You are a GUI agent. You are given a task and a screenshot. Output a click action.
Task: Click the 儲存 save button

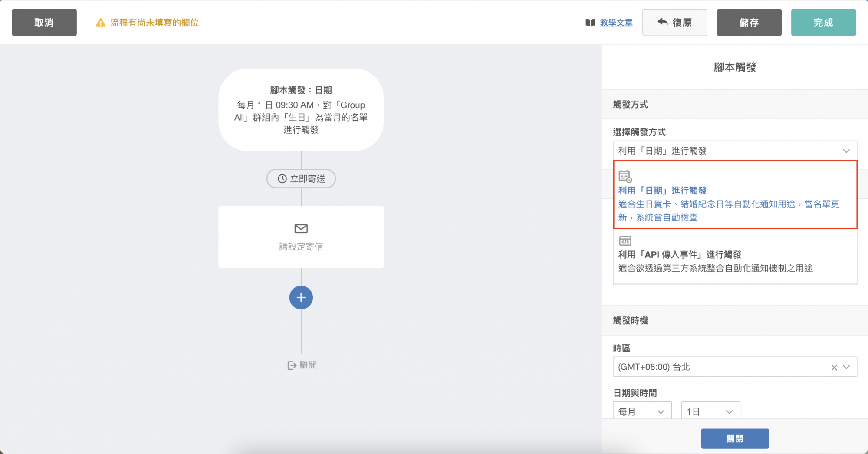pyautogui.click(x=749, y=23)
